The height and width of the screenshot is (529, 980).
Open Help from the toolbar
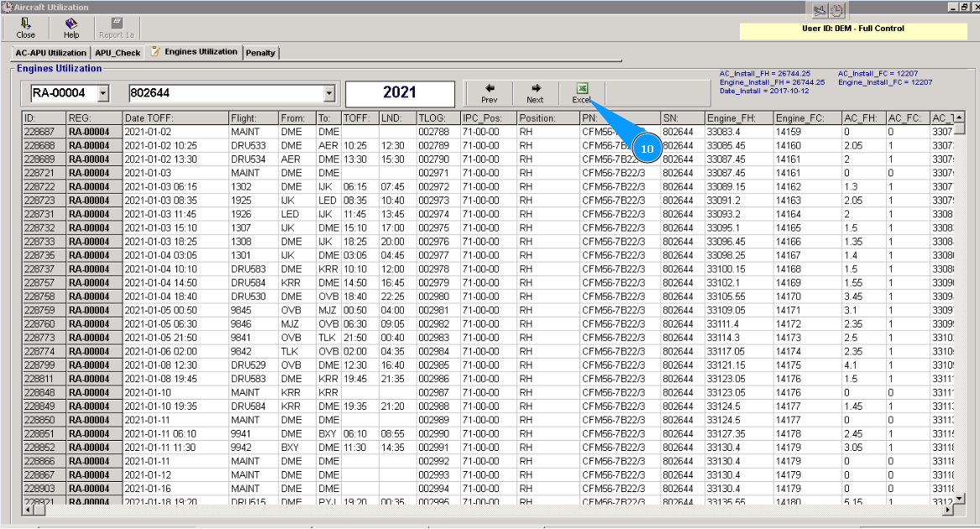click(71, 27)
